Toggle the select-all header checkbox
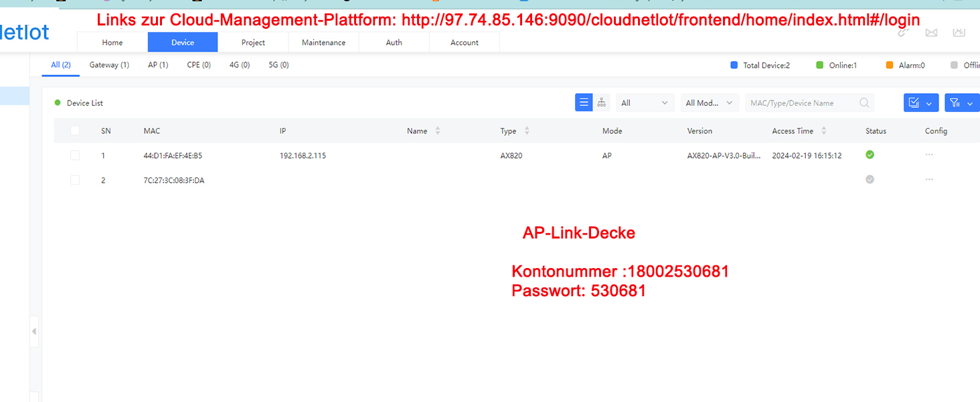Viewport: 980px width, 402px height. click(x=75, y=131)
